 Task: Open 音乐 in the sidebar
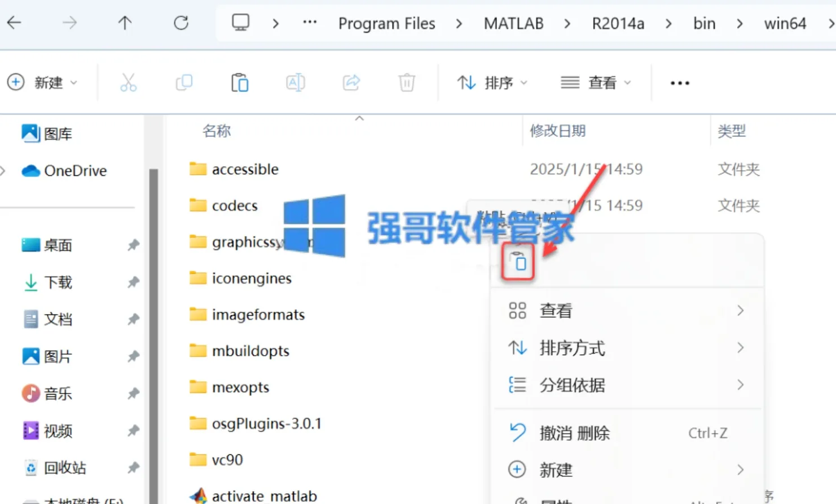[47, 394]
